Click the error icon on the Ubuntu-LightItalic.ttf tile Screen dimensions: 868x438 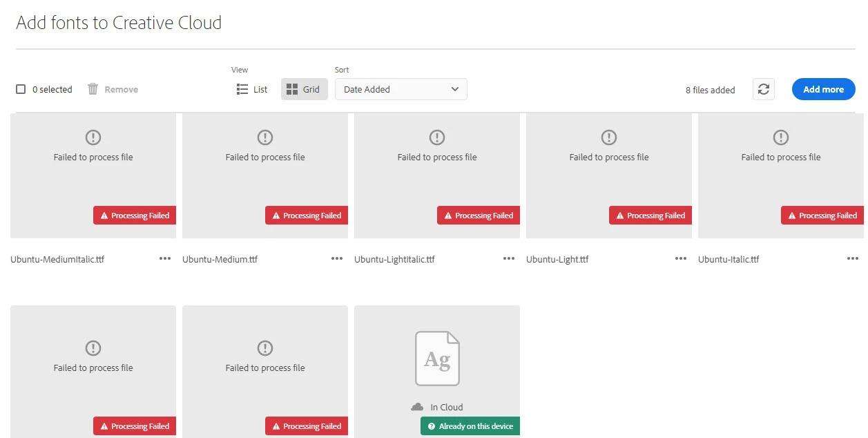(437, 137)
